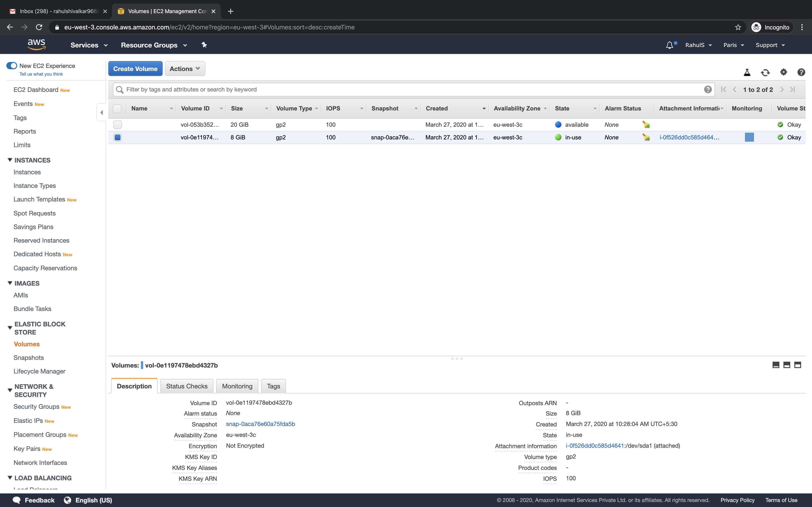Open volume list preferences gear
Image resolution: width=812 pixels, height=507 pixels.
[x=783, y=72]
